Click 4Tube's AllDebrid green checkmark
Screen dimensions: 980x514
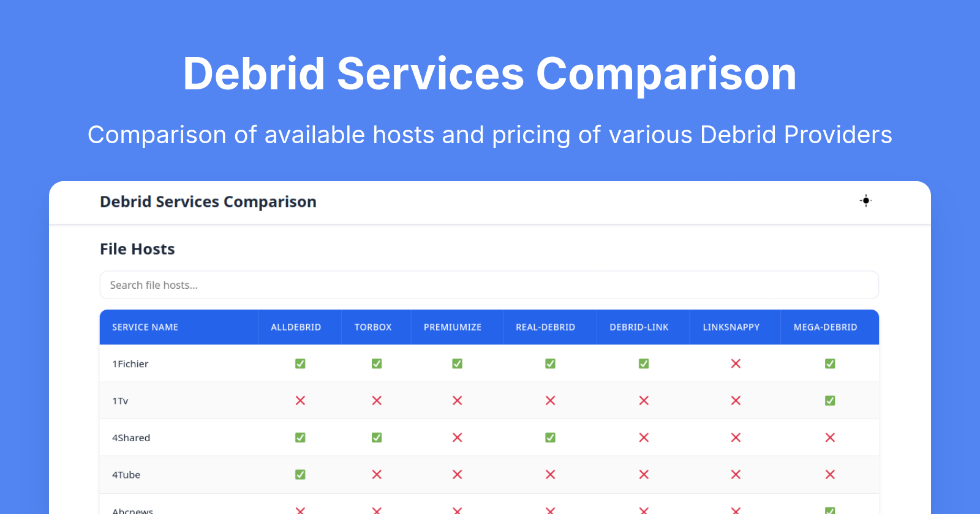tap(300, 474)
